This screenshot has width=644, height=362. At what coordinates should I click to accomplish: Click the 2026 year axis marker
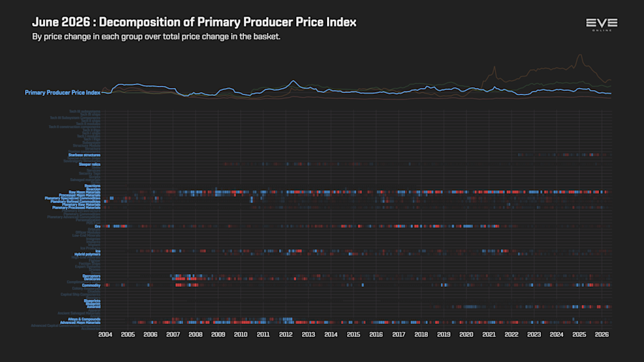(602, 335)
